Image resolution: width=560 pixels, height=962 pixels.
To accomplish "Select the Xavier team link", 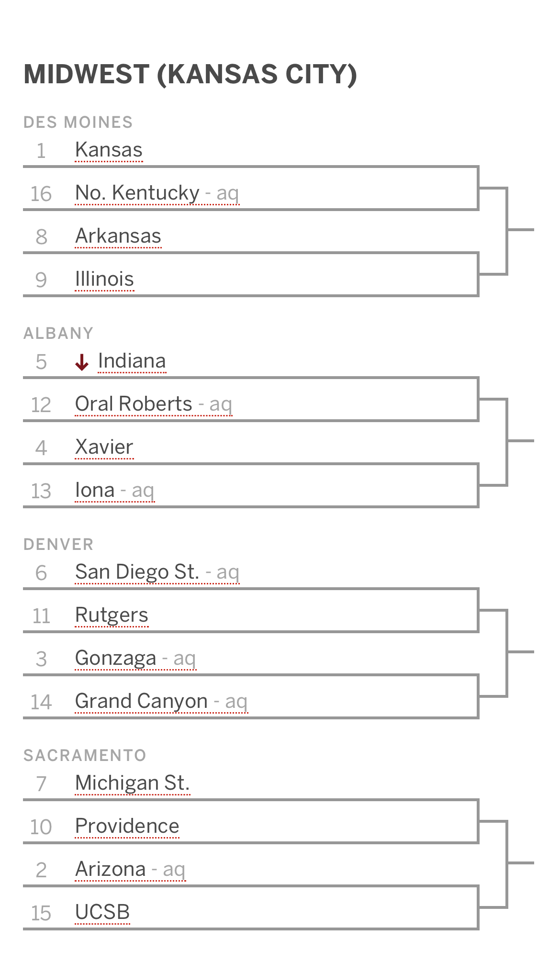I will click(104, 447).
